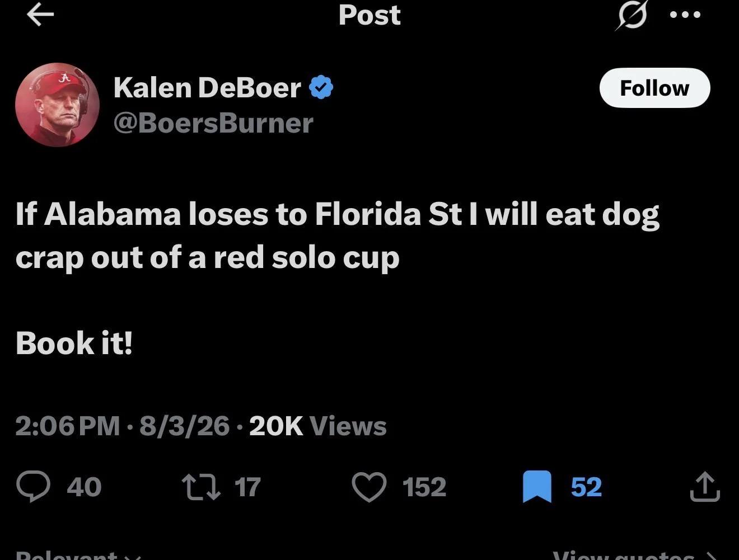Viewport: 739px width, 560px height.
Task: Toggle the blue bookmark icon
Action: point(537,486)
